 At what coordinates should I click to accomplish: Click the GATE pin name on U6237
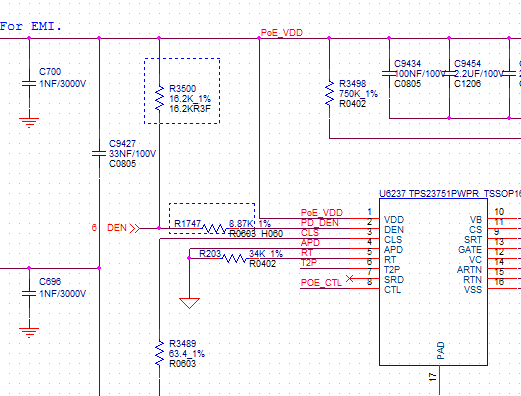(470, 250)
